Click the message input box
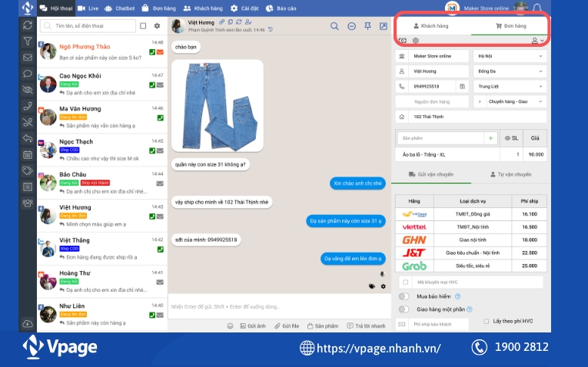588x367 pixels. 279,306
